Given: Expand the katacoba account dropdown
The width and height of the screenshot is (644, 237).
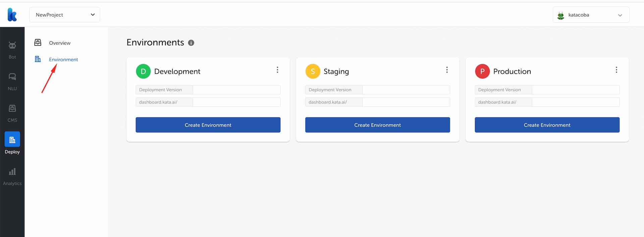Looking at the screenshot, I should (x=591, y=15).
